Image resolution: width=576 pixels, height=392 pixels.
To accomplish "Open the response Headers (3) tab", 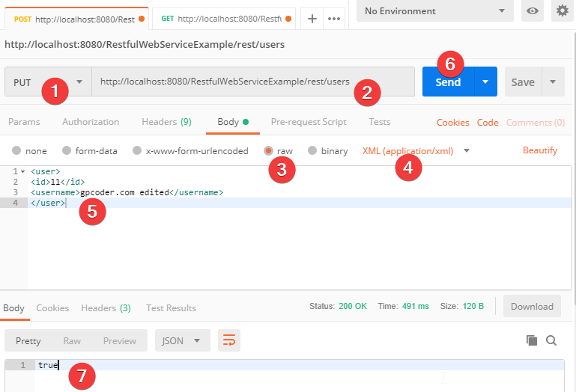I will pyautogui.click(x=106, y=308).
